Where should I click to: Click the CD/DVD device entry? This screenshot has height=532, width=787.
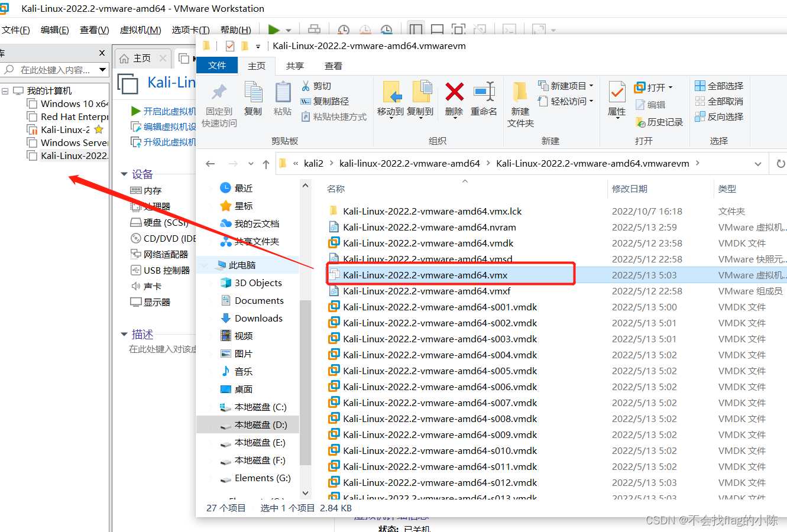pyautogui.click(x=163, y=239)
